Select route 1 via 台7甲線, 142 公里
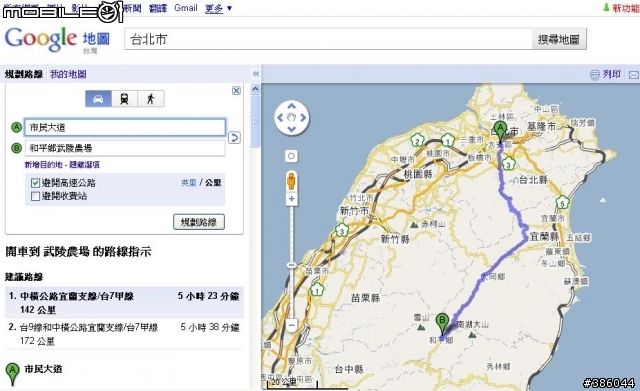Image resolution: width=640 pixels, height=391 pixels. pyautogui.click(x=124, y=302)
